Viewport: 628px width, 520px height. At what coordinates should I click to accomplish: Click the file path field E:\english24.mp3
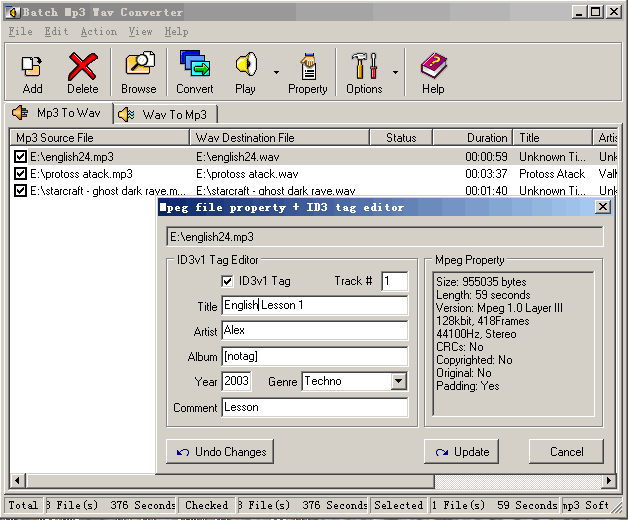click(384, 237)
